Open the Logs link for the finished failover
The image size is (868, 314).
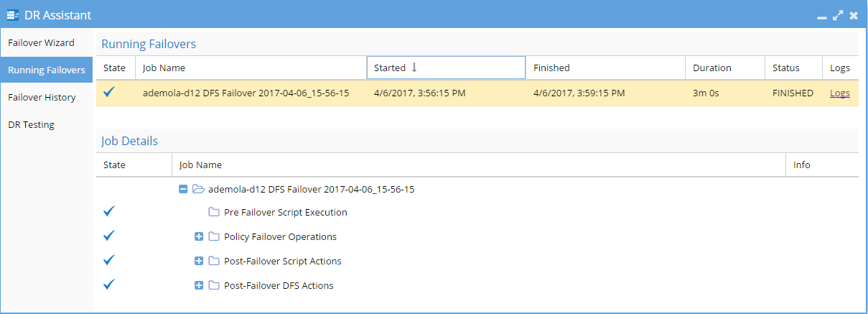[x=840, y=93]
